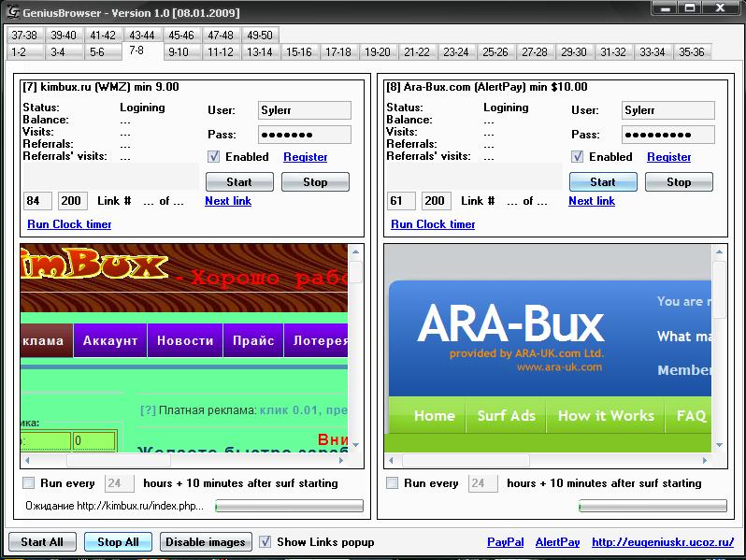Click the Ara-Bux page scrollbar up arrow
The image size is (746, 560).
(x=719, y=251)
